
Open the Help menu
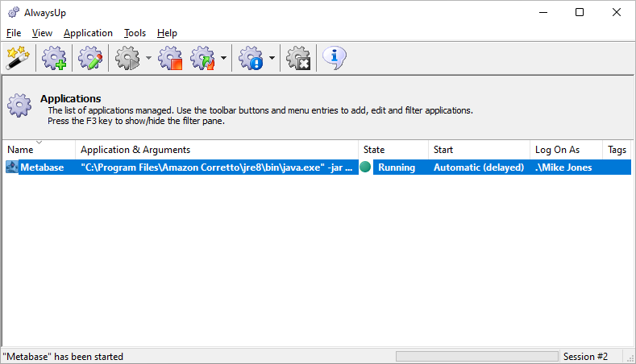tap(167, 33)
